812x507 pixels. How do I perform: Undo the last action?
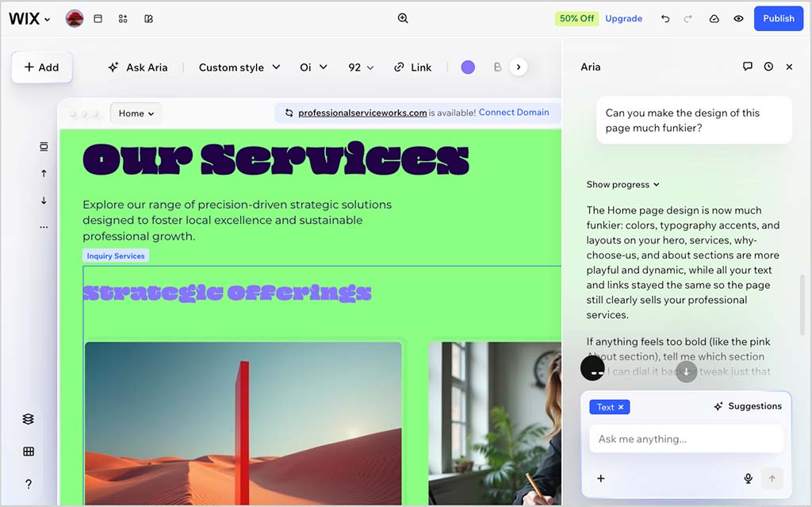point(665,19)
